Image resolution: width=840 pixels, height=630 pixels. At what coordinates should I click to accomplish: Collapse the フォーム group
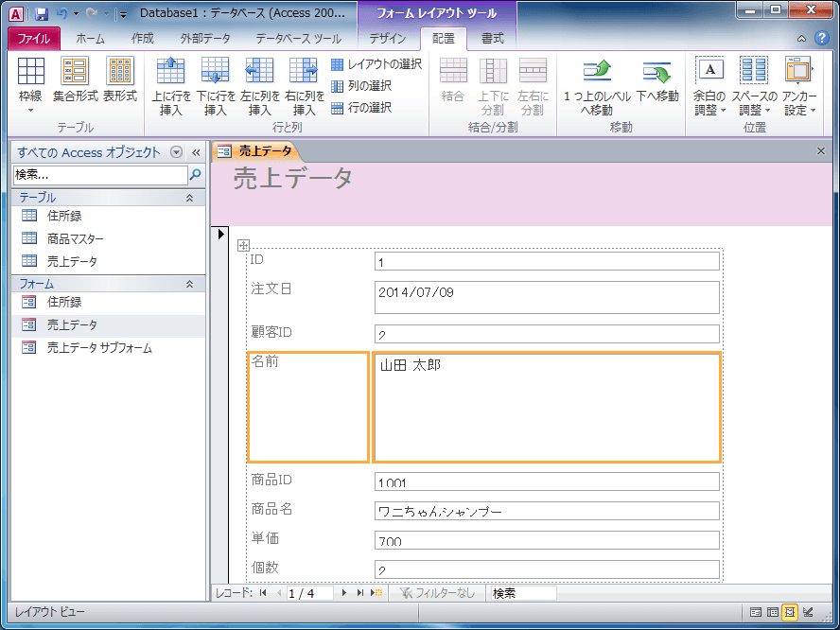point(189,284)
